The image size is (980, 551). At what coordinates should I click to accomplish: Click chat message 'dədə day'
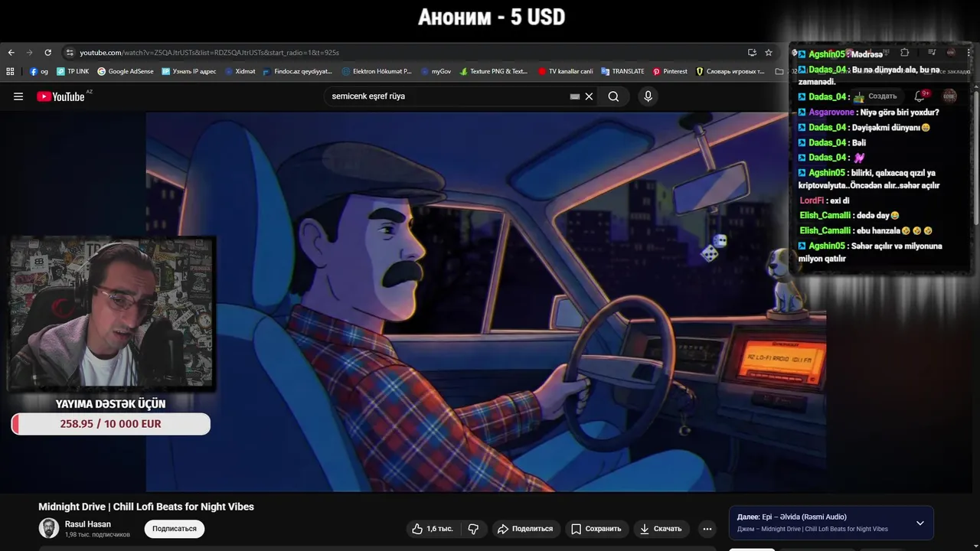(x=878, y=216)
